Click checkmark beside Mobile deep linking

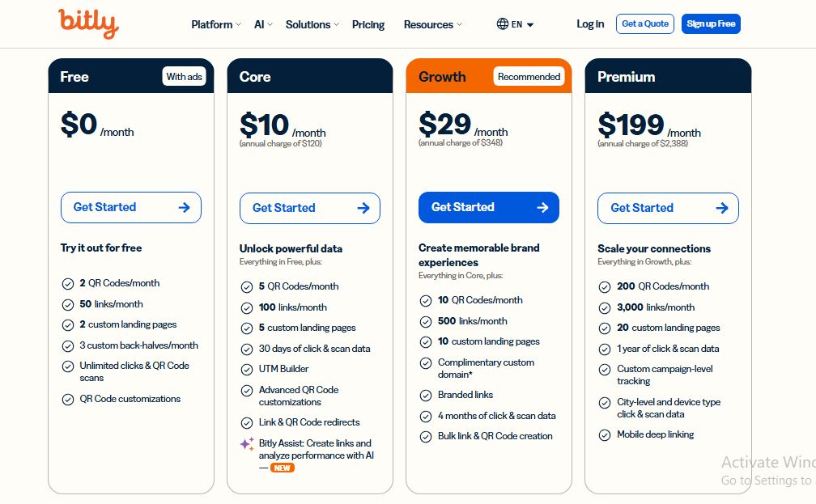click(604, 435)
